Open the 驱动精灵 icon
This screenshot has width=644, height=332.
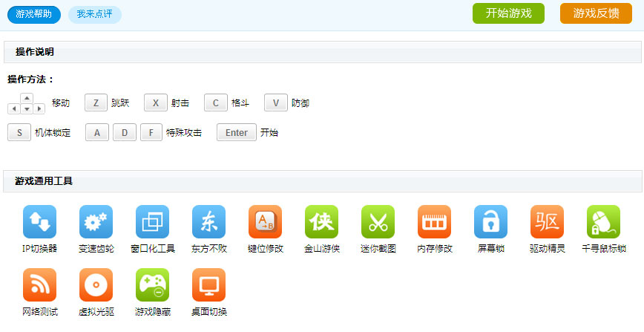coord(547,222)
